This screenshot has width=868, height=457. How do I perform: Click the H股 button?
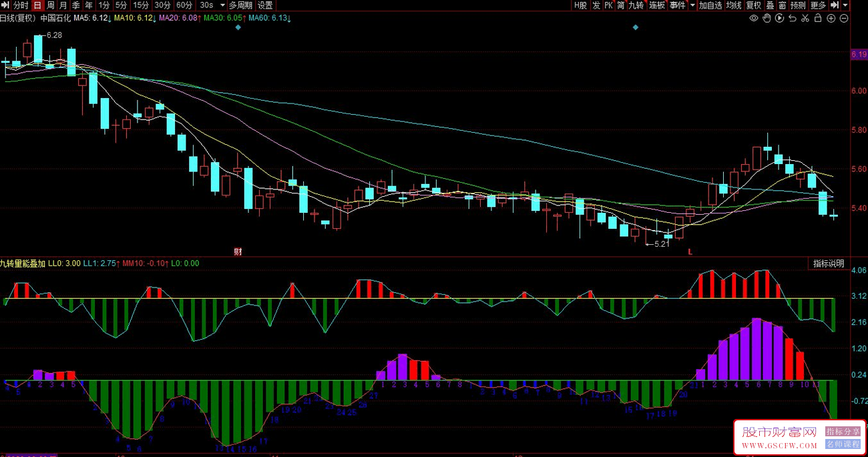click(x=580, y=5)
